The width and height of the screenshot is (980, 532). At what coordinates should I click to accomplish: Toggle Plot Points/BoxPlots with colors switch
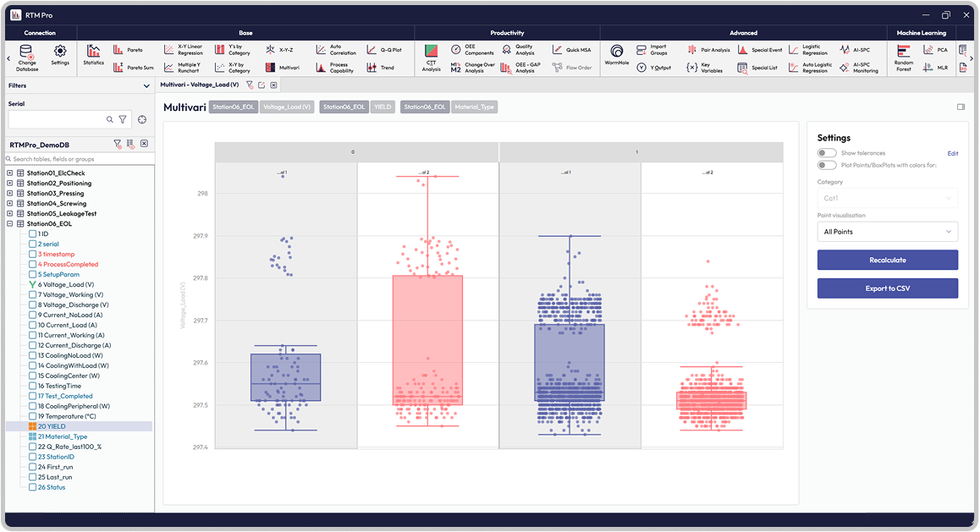[x=827, y=165]
